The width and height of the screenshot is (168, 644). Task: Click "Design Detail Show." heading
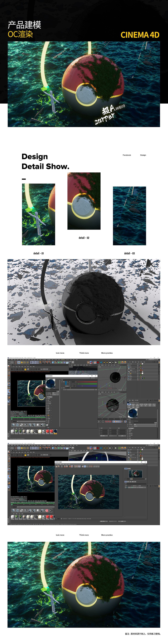(46, 161)
